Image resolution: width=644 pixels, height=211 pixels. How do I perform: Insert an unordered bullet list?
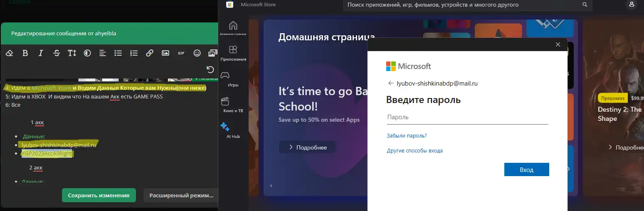(118, 53)
